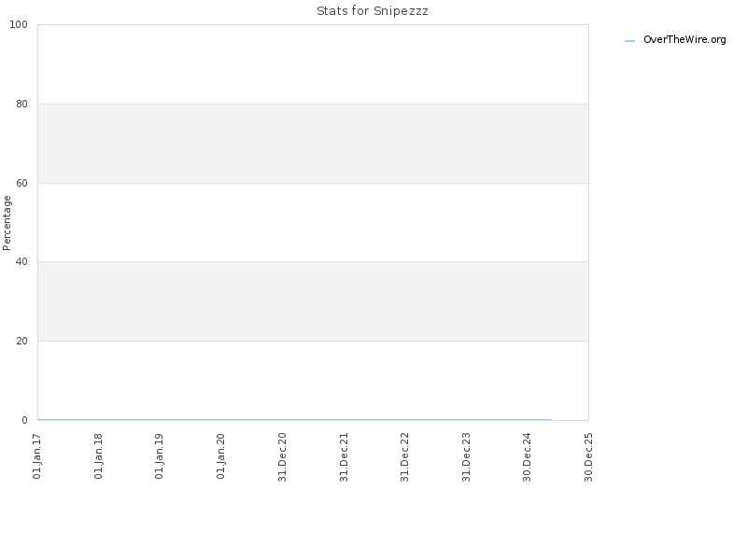Select the 01.Jan.20 x-axis label
The height and width of the screenshot is (560, 747).
220,456
